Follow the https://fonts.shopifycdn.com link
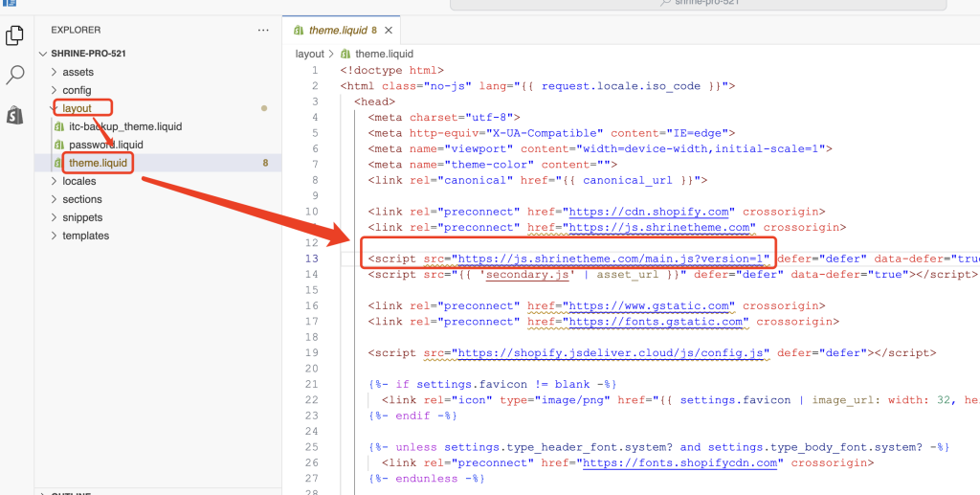Image resolution: width=980 pixels, height=495 pixels. pos(680,462)
